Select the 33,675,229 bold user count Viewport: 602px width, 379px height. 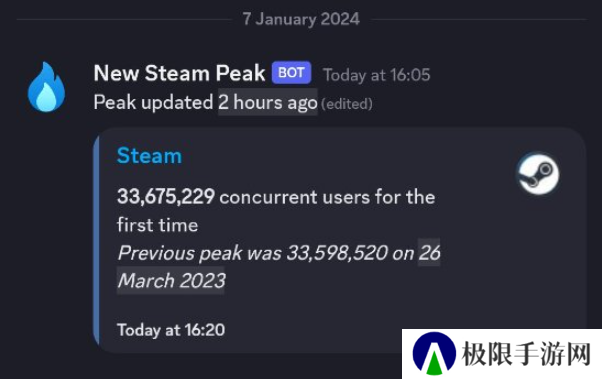coord(166,197)
